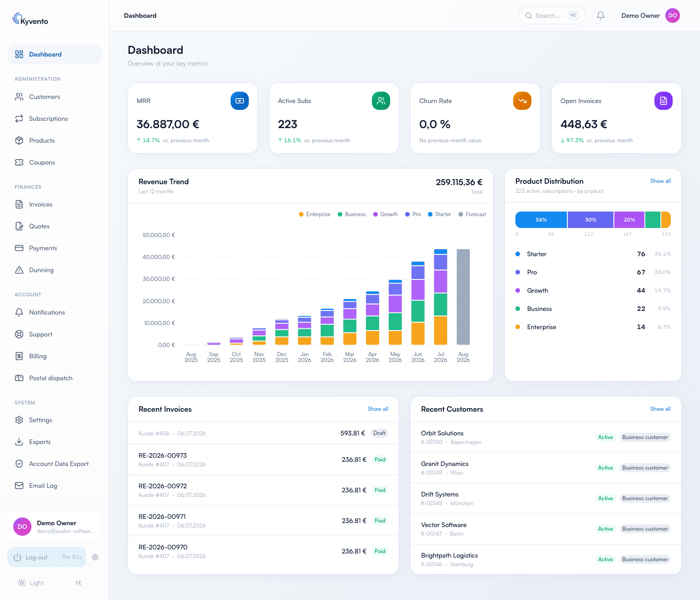Image resolution: width=700 pixels, height=600 pixels.
Task: Open the Customers menu label
Action: pyautogui.click(x=45, y=97)
